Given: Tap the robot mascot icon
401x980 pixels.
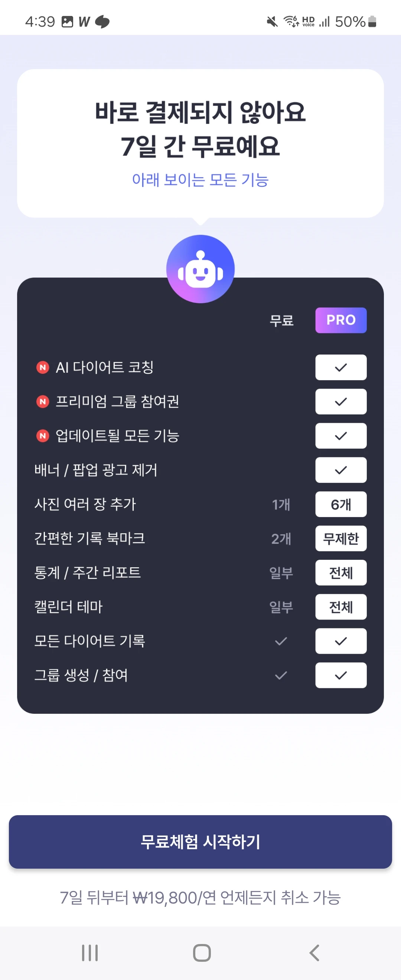Looking at the screenshot, I should 200,269.
